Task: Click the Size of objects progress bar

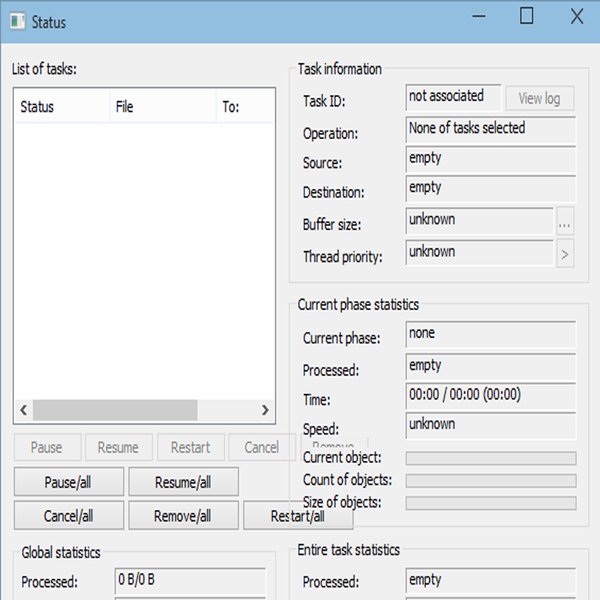Action: pos(491,503)
